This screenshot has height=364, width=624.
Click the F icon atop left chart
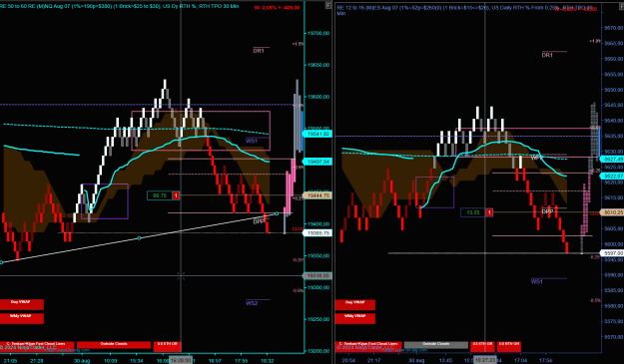pyautogui.click(x=327, y=5)
